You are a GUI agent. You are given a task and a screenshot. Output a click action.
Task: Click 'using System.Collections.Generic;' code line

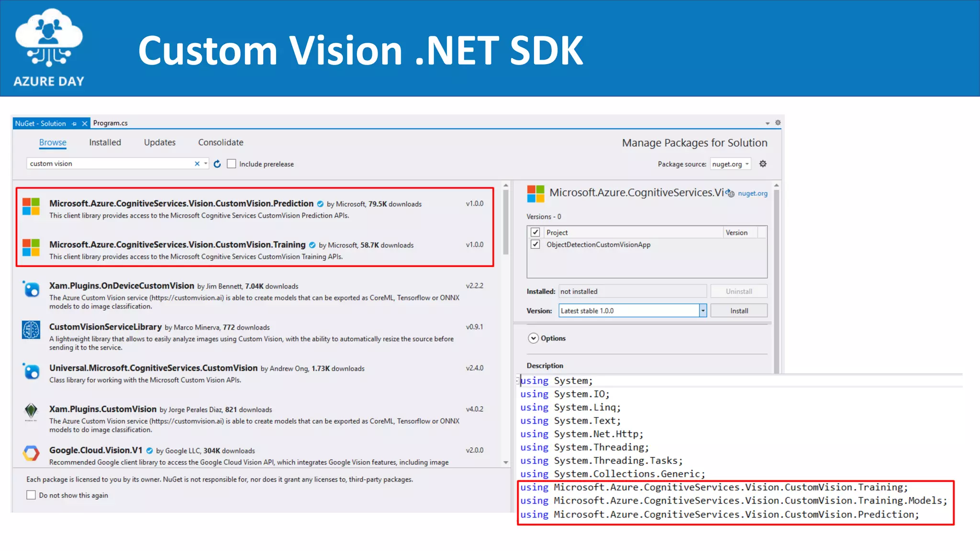coord(612,474)
